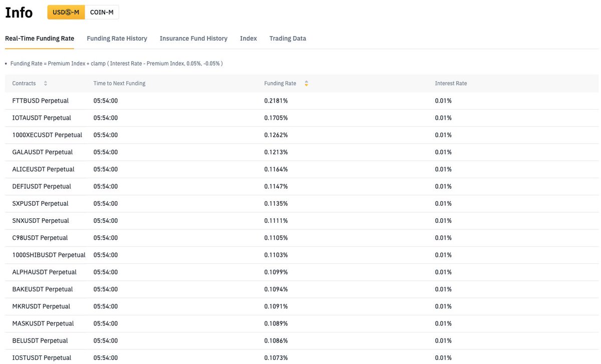Select BAKEUSDT Perpetual contract

[x=43, y=289]
